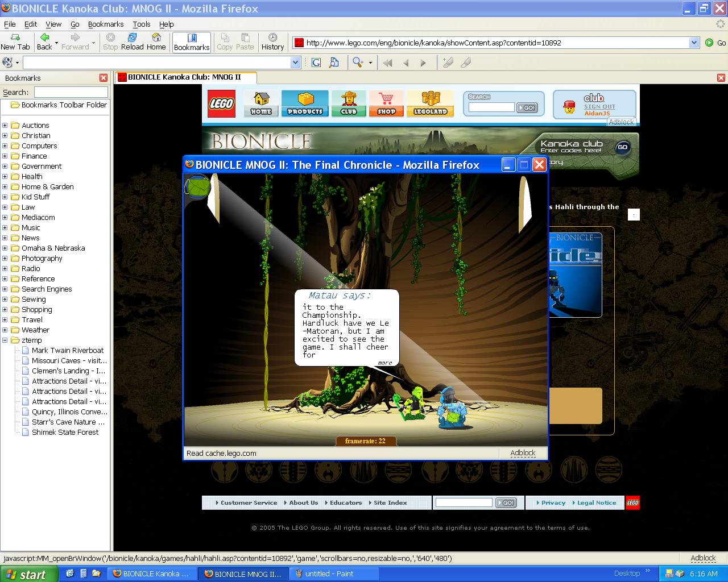Image resolution: width=728 pixels, height=582 pixels.
Task: Toggle the Bookmarks sidebar toolbar button
Action: pos(192,42)
